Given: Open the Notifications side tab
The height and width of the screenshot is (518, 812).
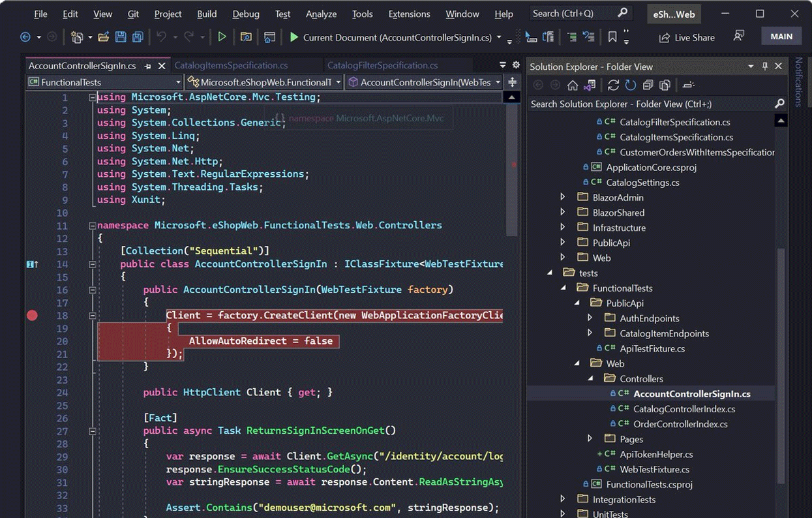Looking at the screenshot, I should (x=799, y=82).
